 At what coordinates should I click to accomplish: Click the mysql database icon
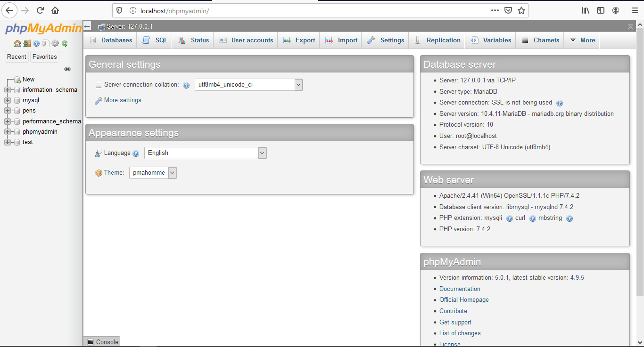[x=17, y=100]
